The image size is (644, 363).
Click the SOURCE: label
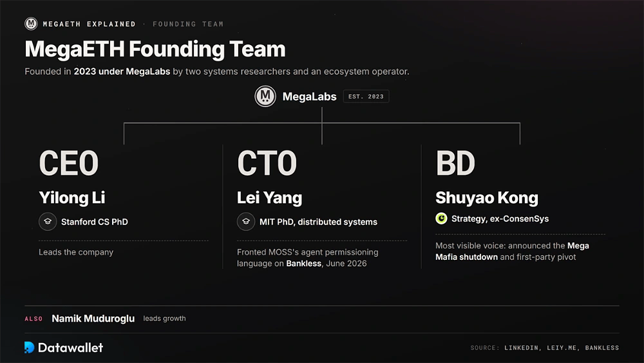[485, 348]
